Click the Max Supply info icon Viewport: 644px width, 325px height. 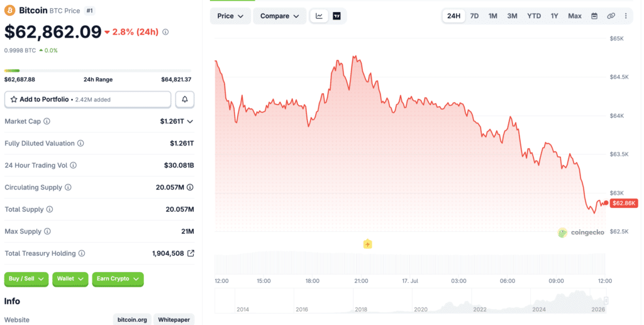coord(47,231)
